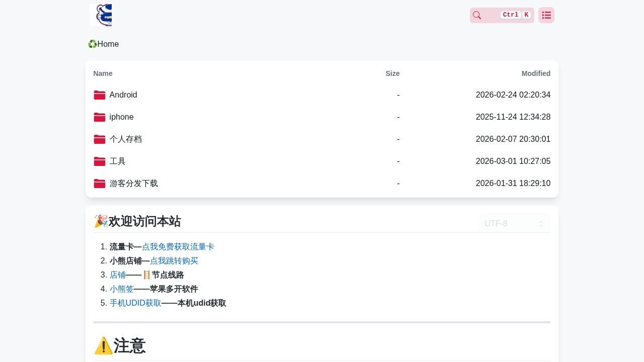Sort files by the Name column header
This screenshot has height=362, width=644.
[x=103, y=73]
